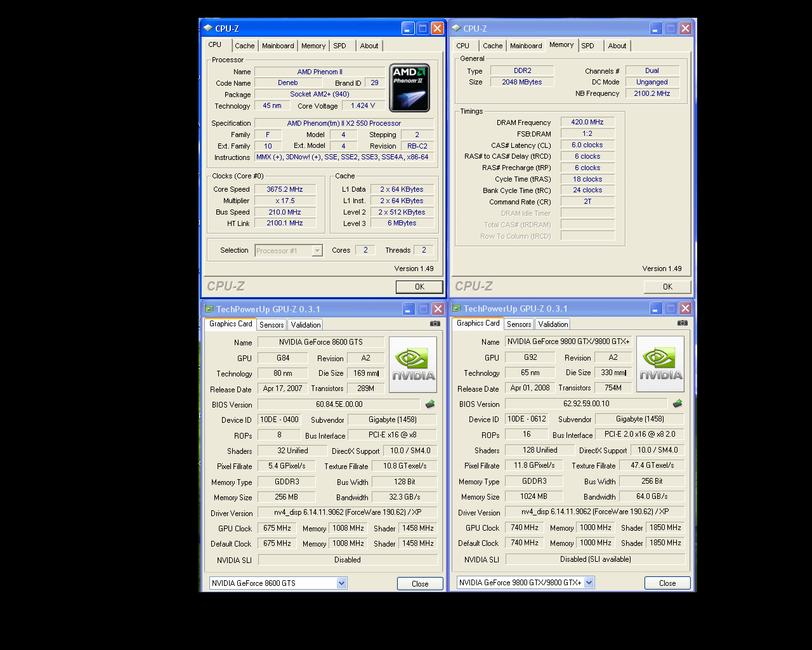Click the NVIDIA logo in 9800 GTX window
The image size is (812, 650).
[660, 364]
